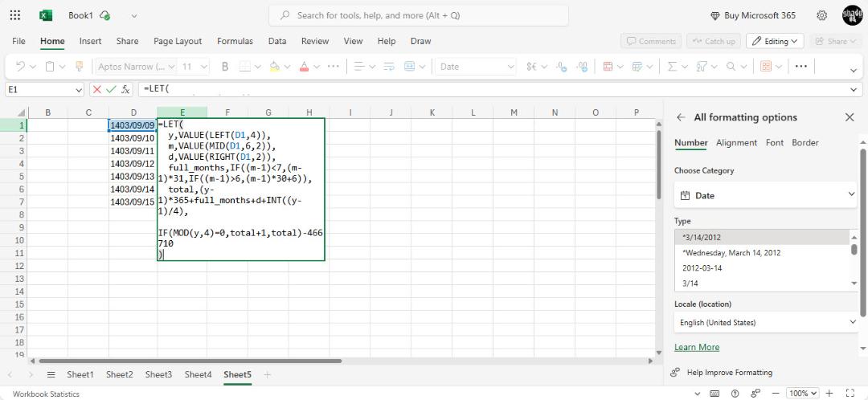Click the Paste clipboard icon
Viewport: 868px width, 400px height.
tap(50, 67)
